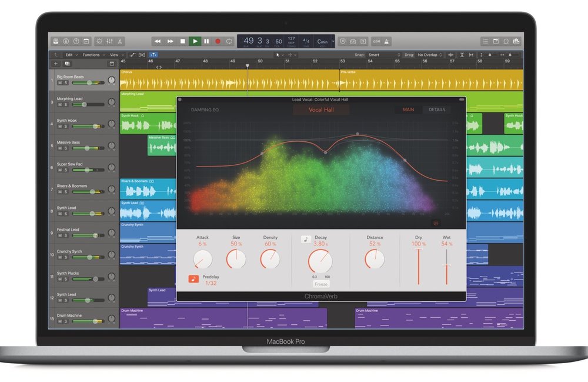This screenshot has width=588, height=382.
Task: Toggle the Metronome click button
Action: click(387, 41)
